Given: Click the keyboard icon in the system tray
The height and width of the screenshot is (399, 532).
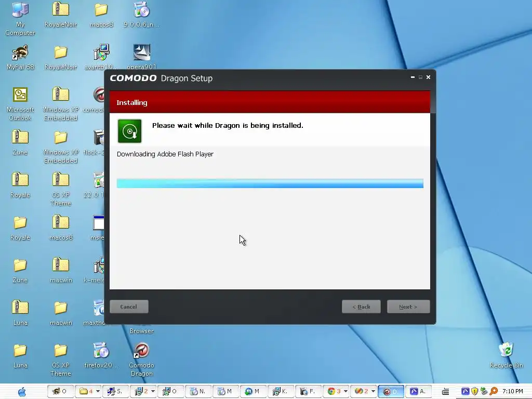Looking at the screenshot, I should tap(445, 392).
